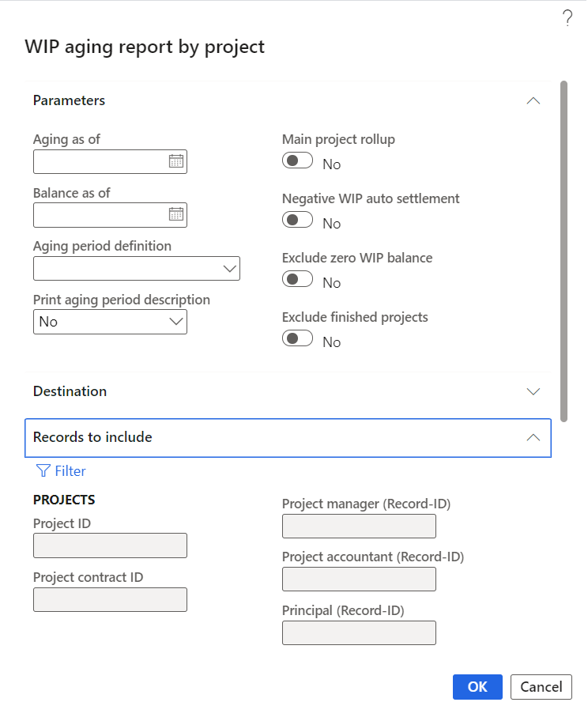Toggle Main project rollup switch

[x=297, y=161]
